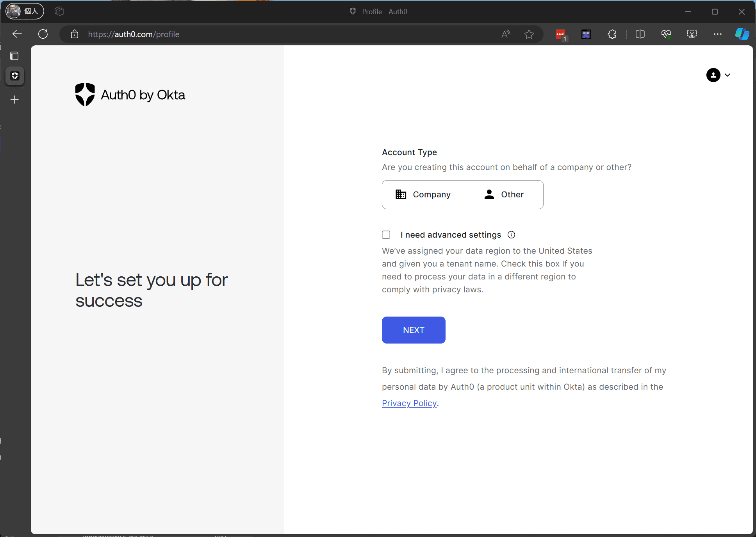
Task: Toggle split screen view icon
Action: click(640, 34)
